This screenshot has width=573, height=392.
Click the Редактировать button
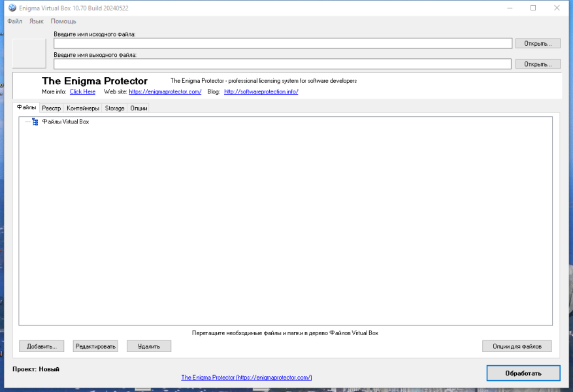point(95,346)
